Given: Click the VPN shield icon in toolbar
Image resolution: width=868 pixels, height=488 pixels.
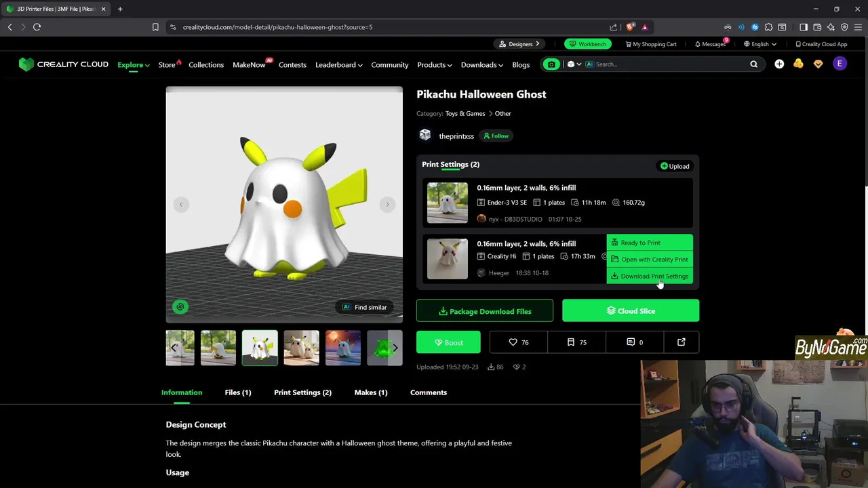Looking at the screenshot, I should 844,27.
